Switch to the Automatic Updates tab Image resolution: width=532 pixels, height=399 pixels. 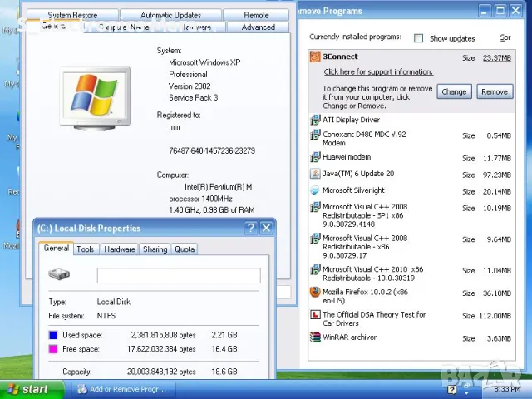170,15
